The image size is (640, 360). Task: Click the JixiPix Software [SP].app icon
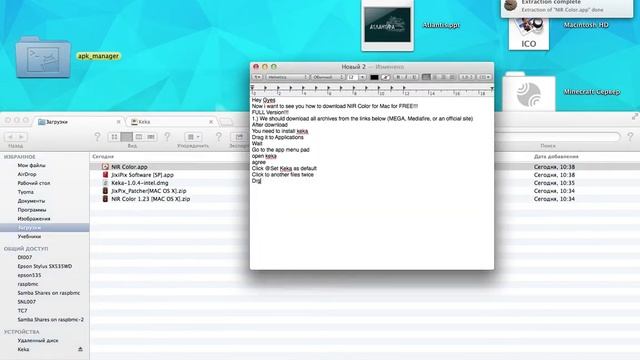(x=105, y=175)
